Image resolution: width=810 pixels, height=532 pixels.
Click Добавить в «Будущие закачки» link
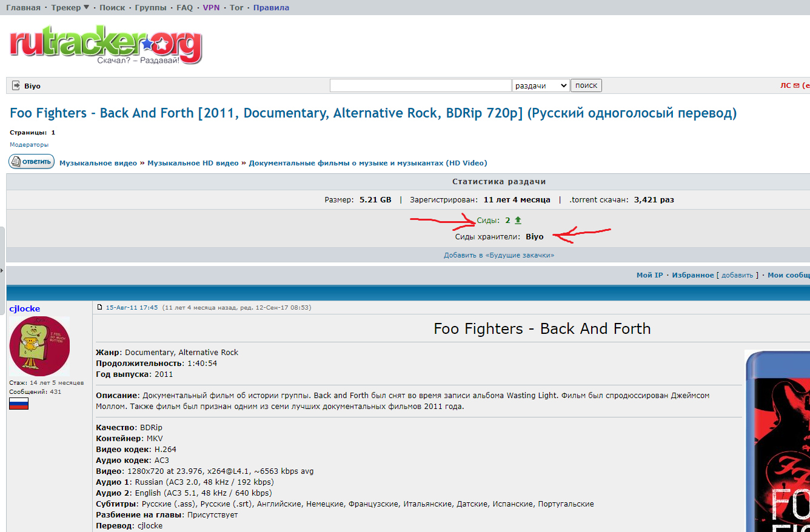pyautogui.click(x=499, y=255)
